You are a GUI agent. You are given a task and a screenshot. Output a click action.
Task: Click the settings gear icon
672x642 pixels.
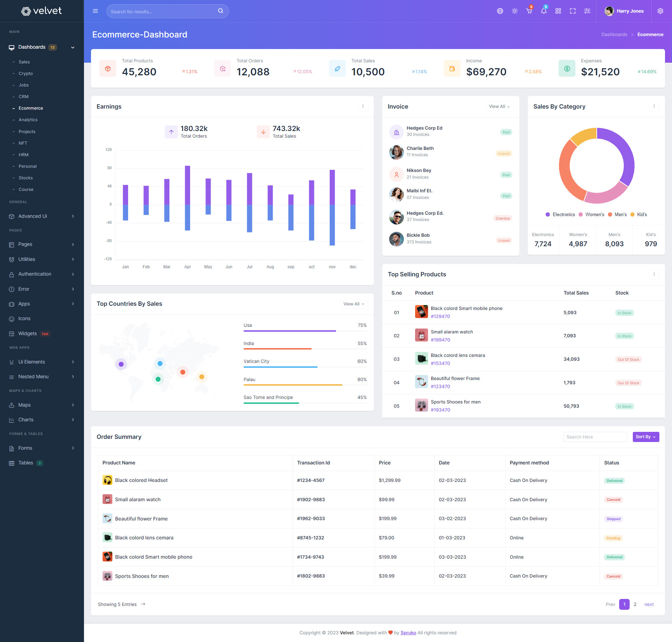coord(660,11)
